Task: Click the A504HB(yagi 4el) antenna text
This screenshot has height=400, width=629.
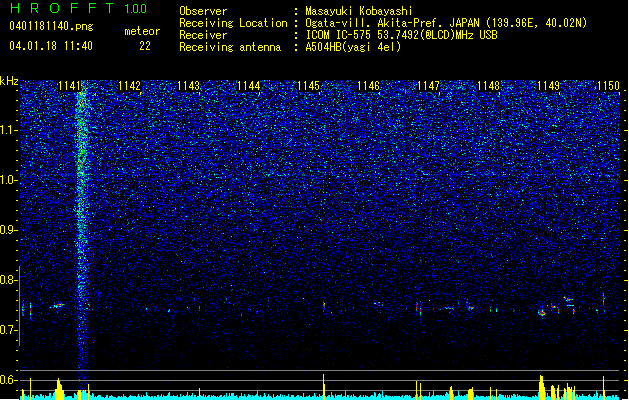Action: pyautogui.click(x=353, y=47)
